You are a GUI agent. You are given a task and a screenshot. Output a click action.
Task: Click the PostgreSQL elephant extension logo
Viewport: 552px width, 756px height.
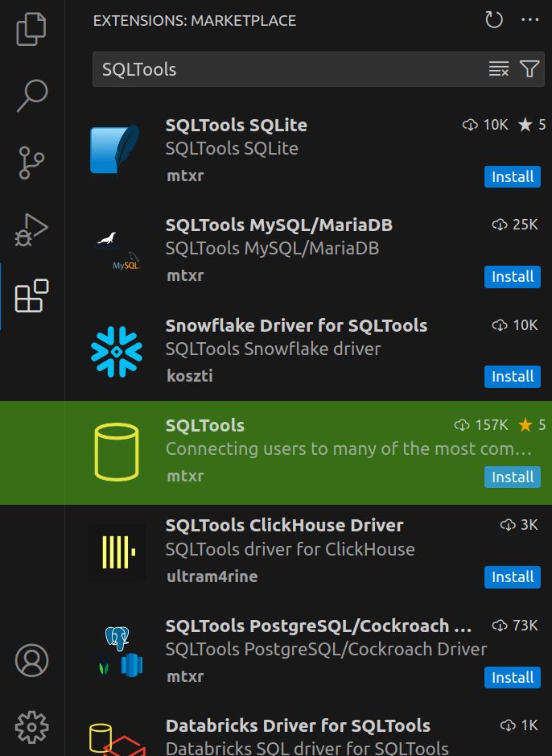[x=118, y=652]
